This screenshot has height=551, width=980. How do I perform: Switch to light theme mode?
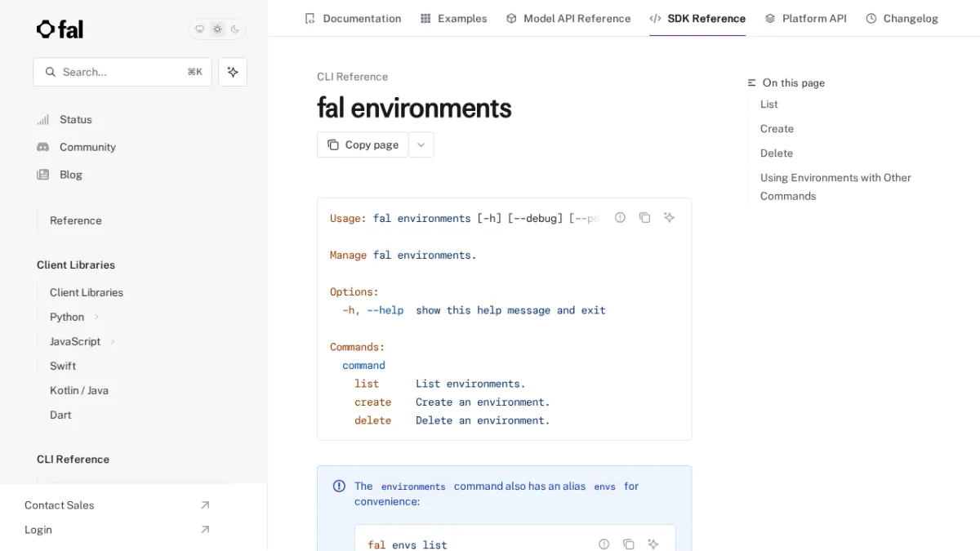pyautogui.click(x=217, y=29)
